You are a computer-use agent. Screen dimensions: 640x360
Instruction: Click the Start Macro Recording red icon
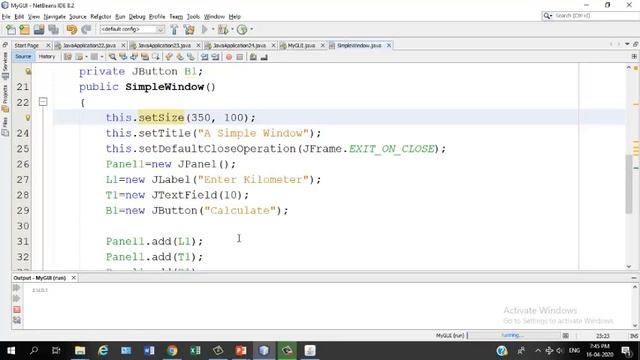point(229,57)
